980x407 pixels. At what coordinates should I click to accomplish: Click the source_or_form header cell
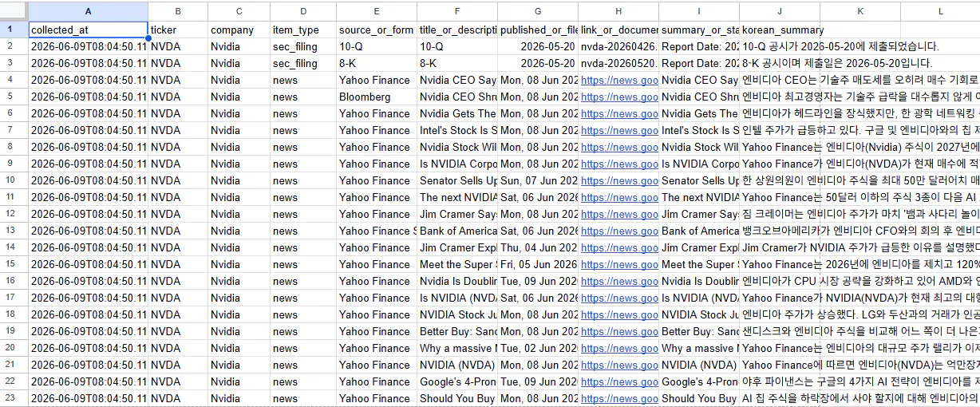377,30
